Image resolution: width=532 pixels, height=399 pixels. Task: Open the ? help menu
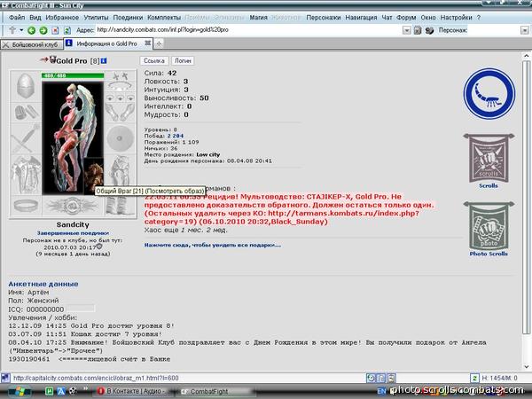click(479, 18)
